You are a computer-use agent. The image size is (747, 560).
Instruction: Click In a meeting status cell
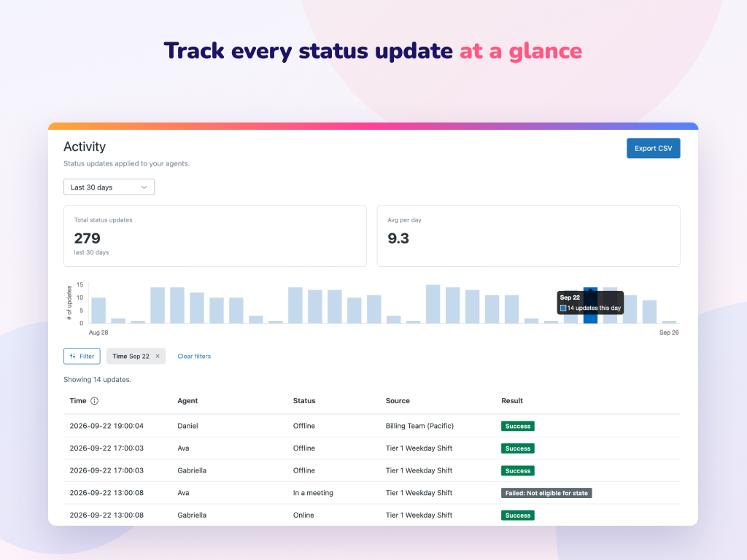pyautogui.click(x=313, y=493)
